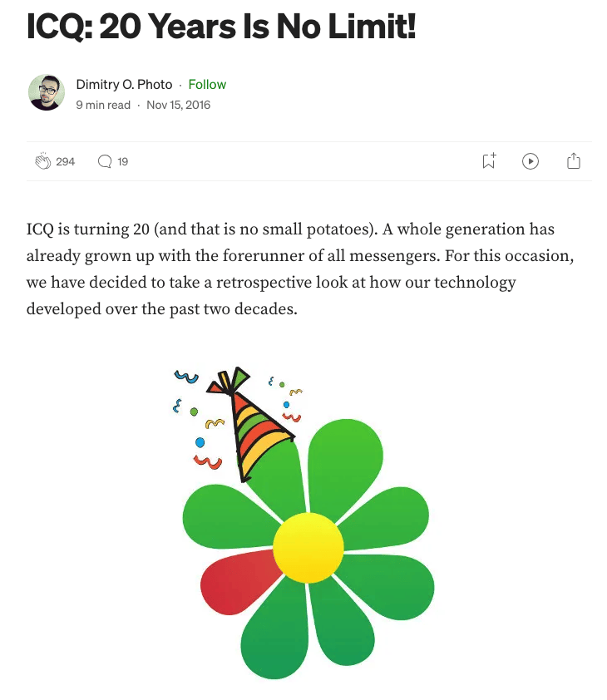Click the red petal of the ICQ logo

click(238, 581)
